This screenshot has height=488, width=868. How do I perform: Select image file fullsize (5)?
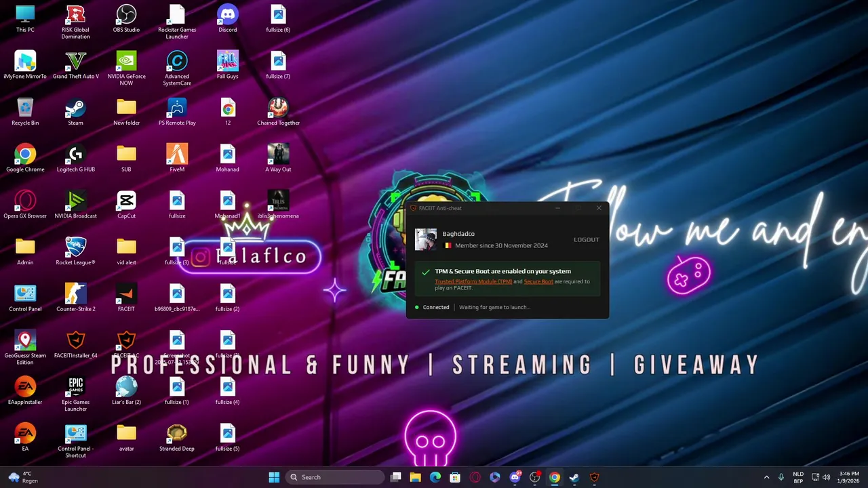(x=227, y=437)
